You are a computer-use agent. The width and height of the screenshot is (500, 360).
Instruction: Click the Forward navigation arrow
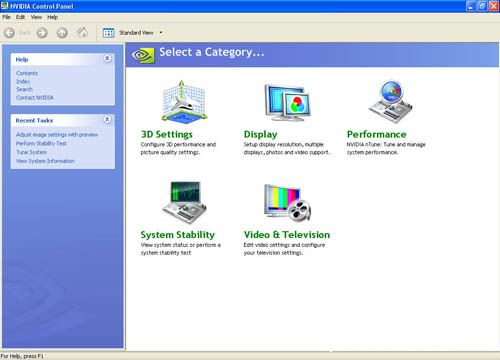(42, 33)
